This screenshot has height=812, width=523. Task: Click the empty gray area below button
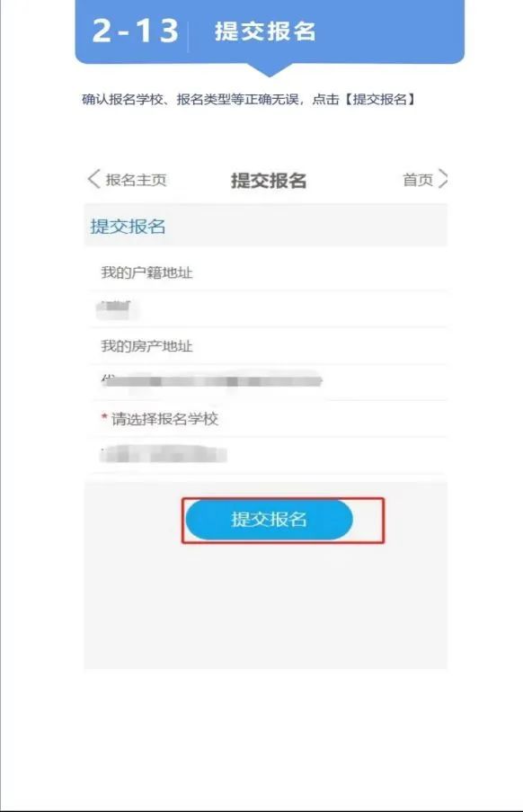[x=265, y=606]
